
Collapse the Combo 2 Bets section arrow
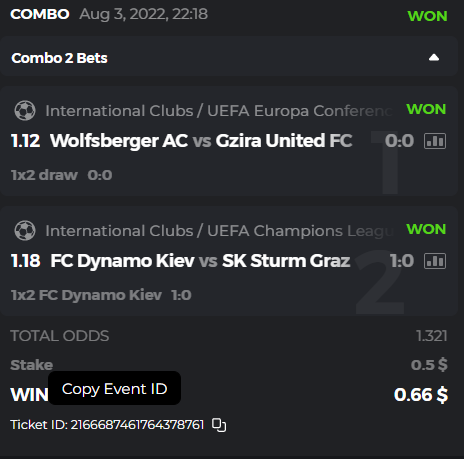pos(434,58)
